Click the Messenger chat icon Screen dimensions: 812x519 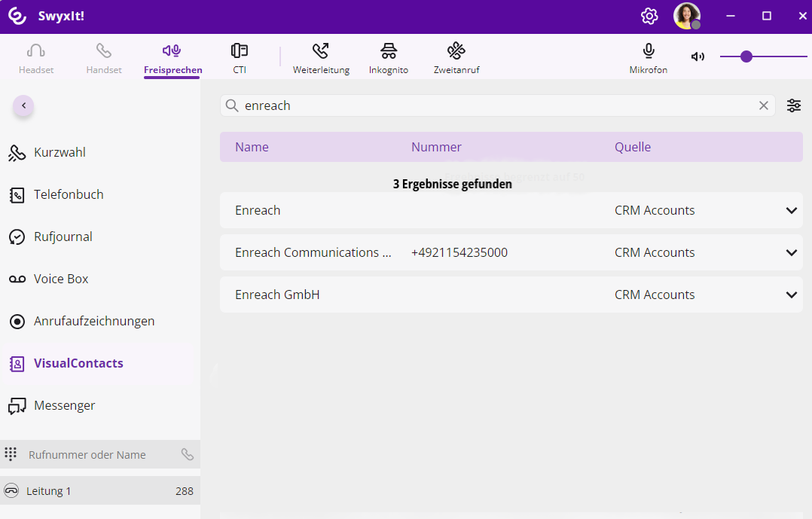pos(17,407)
